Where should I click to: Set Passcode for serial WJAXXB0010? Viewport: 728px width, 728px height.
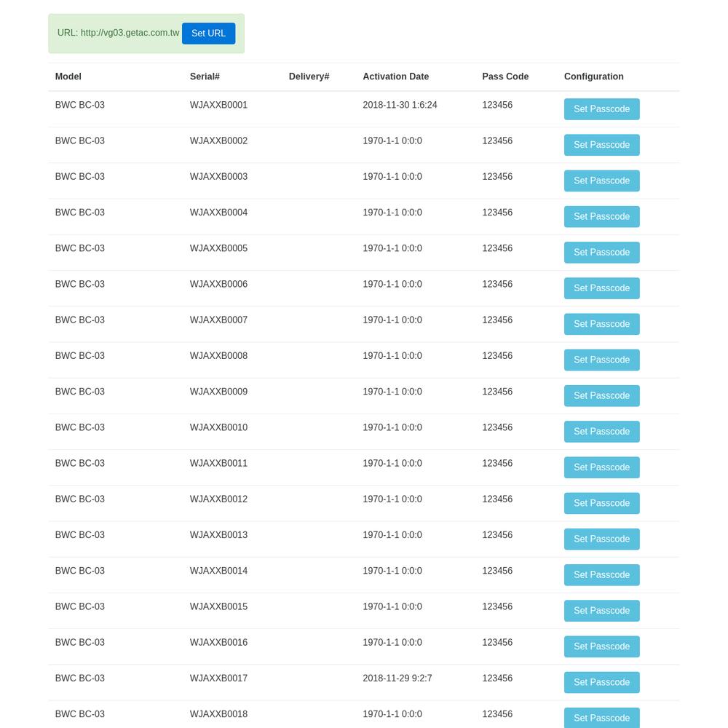(602, 431)
